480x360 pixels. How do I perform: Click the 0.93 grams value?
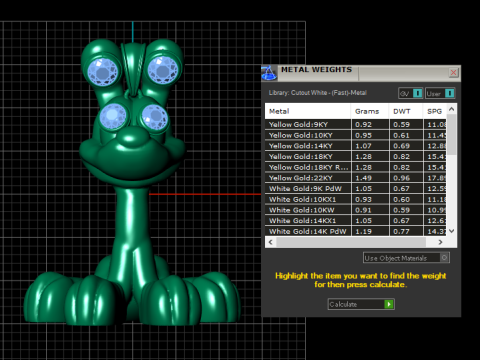pyautogui.click(x=364, y=199)
